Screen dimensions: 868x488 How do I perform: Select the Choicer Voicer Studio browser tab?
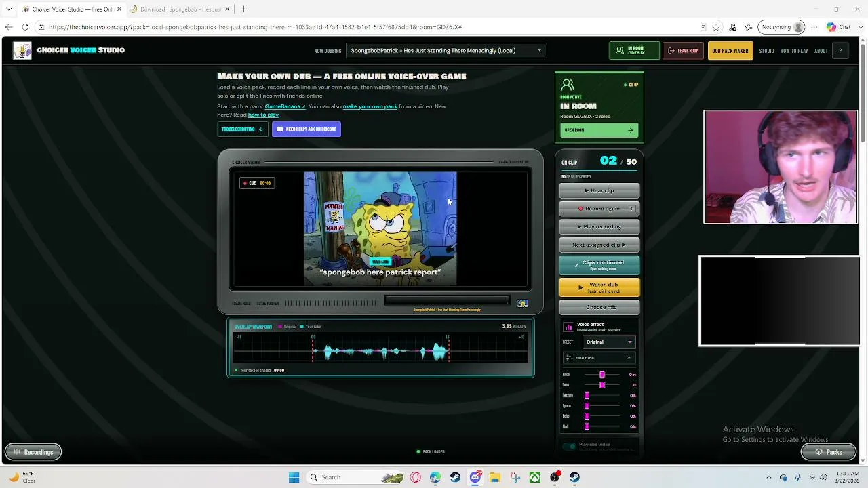click(x=71, y=9)
